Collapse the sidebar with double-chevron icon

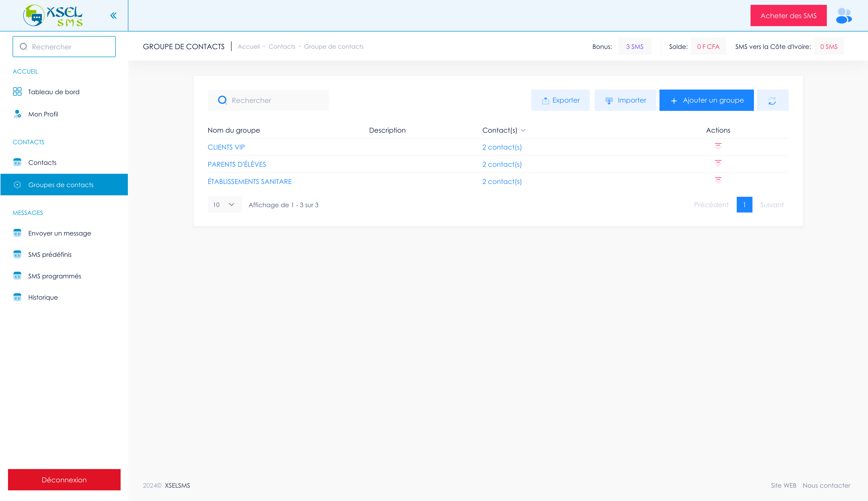point(113,15)
